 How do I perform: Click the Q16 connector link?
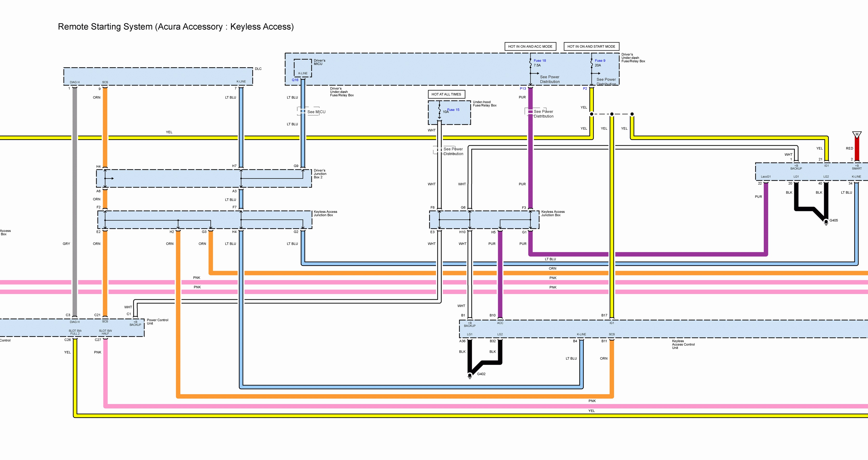[295, 80]
